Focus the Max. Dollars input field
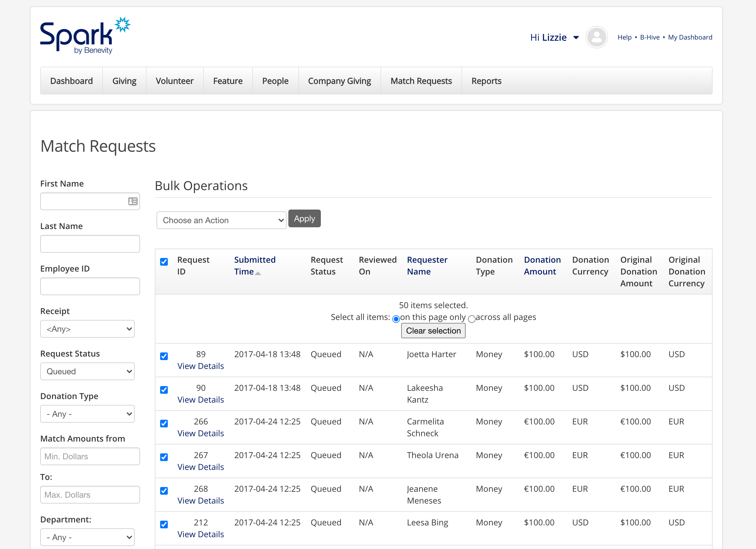The width and height of the screenshot is (756, 549). (90, 494)
